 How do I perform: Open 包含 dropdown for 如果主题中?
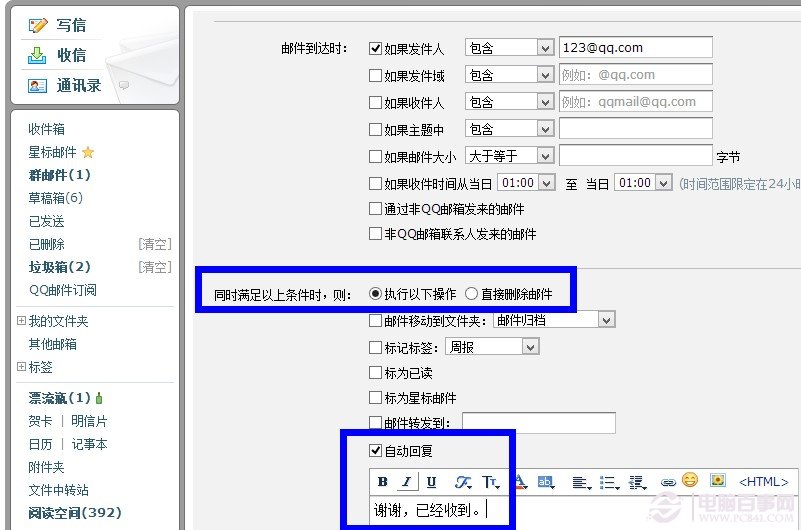click(509, 129)
